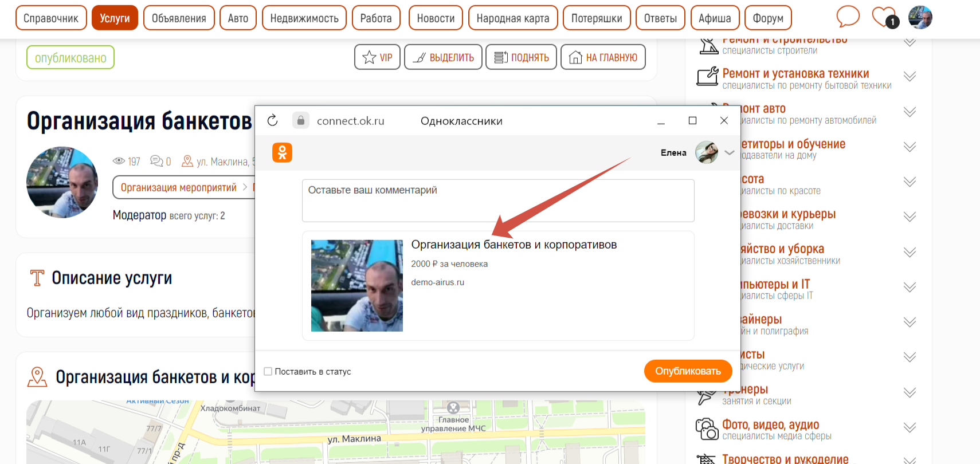Click the padlock site security icon
This screenshot has width=980, height=464.
[300, 120]
